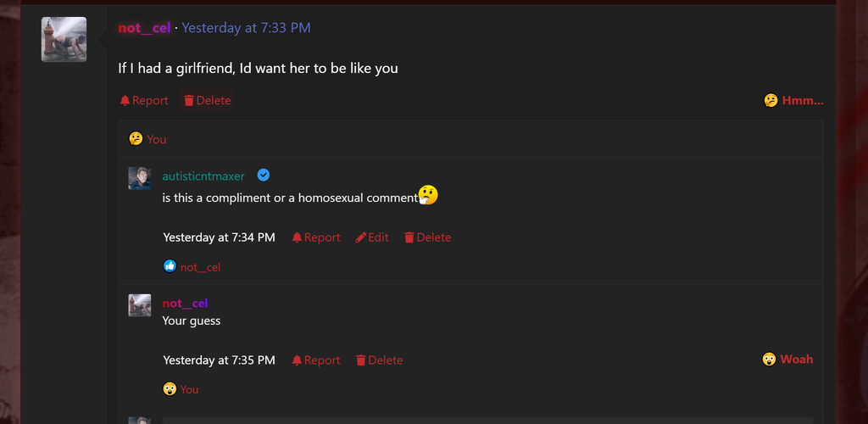Report the main profile post
The width and height of the screenshot is (868, 424).
pos(144,101)
